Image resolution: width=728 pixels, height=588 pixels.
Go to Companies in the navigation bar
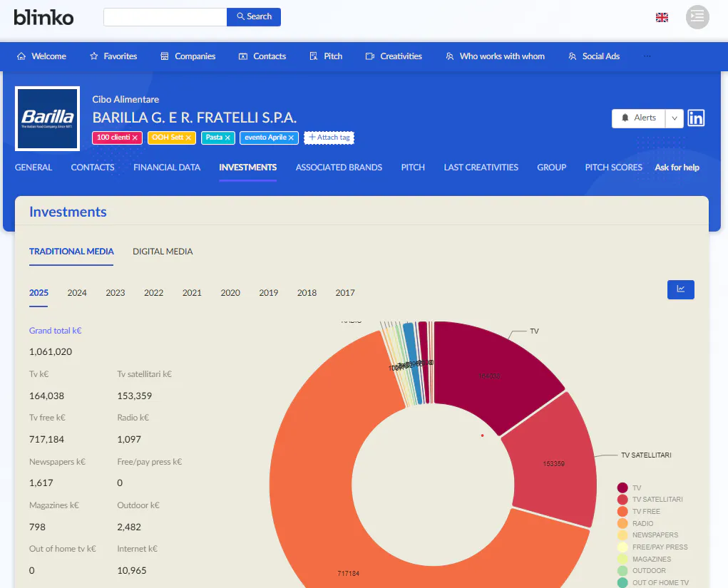point(188,56)
